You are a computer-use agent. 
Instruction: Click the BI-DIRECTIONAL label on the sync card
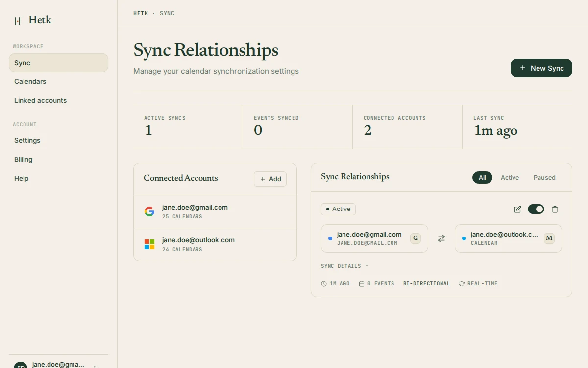[x=426, y=284]
